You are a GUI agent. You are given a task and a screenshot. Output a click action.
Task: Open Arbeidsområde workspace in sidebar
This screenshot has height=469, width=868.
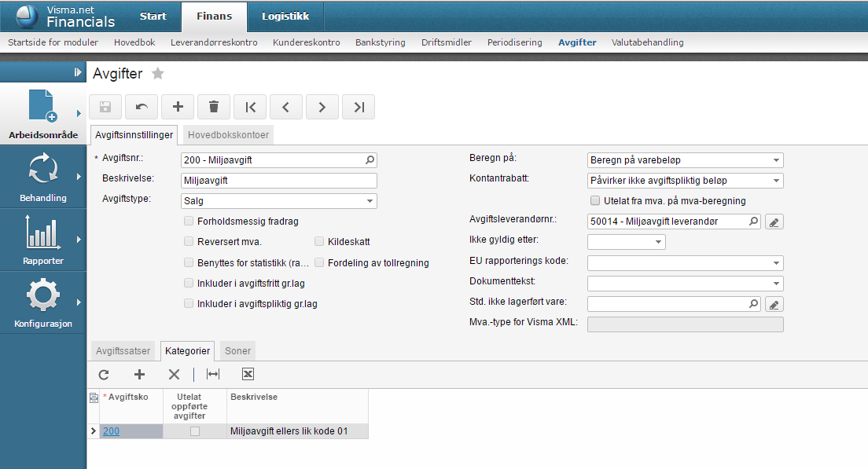(43, 114)
